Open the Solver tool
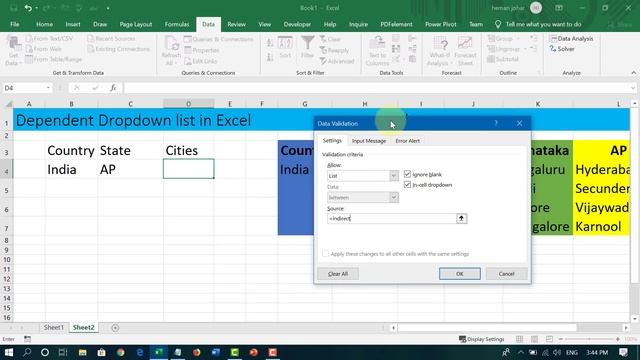The width and height of the screenshot is (640, 360). (562, 49)
